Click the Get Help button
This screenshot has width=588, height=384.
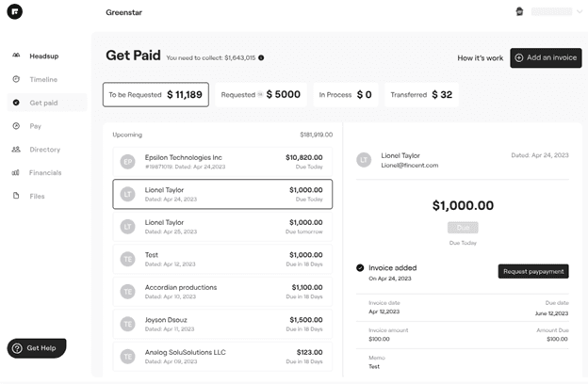[x=37, y=348]
